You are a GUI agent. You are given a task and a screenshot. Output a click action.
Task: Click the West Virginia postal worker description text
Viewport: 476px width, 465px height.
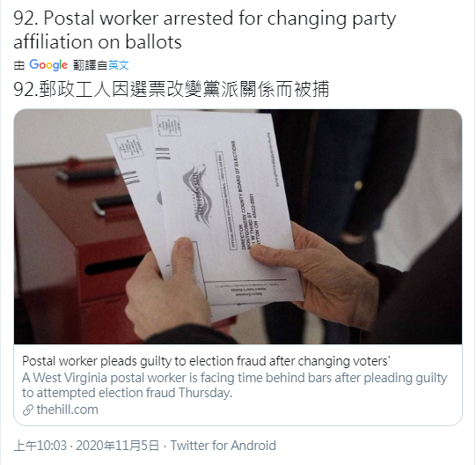(x=234, y=385)
